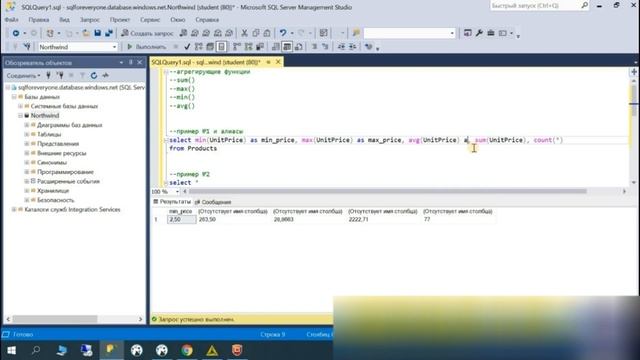Click the Paste toolbar icon
The image size is (640, 360).
tap(267, 33)
